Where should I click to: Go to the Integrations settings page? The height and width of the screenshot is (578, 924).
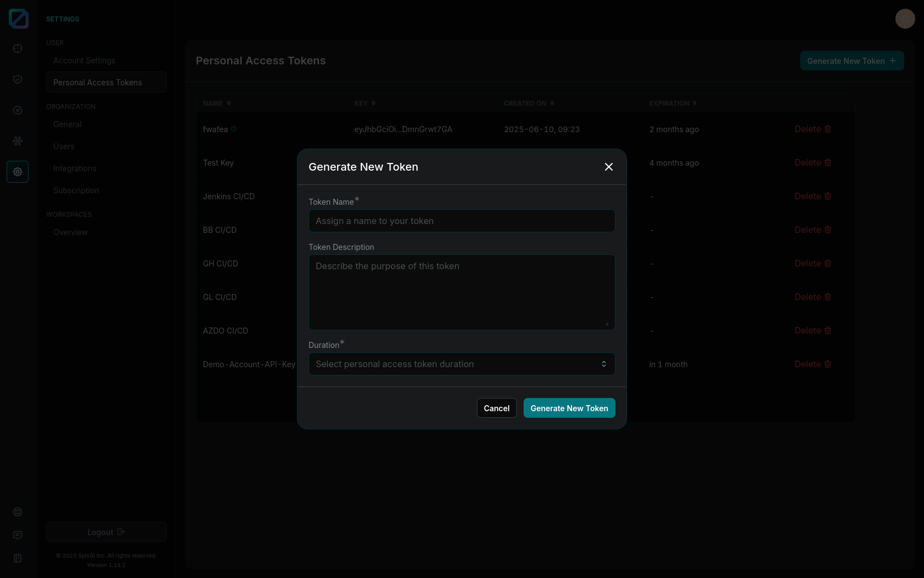coord(75,168)
